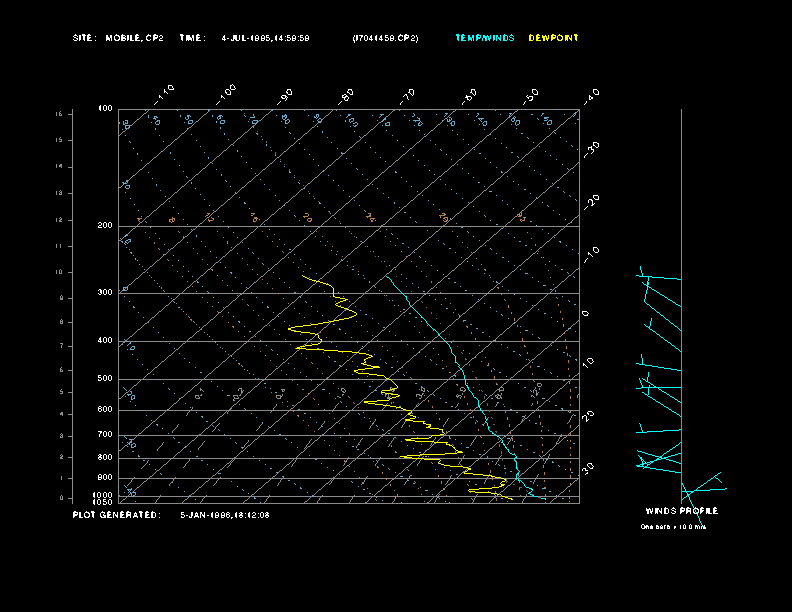Click the 500 pressure level label

click(x=105, y=378)
